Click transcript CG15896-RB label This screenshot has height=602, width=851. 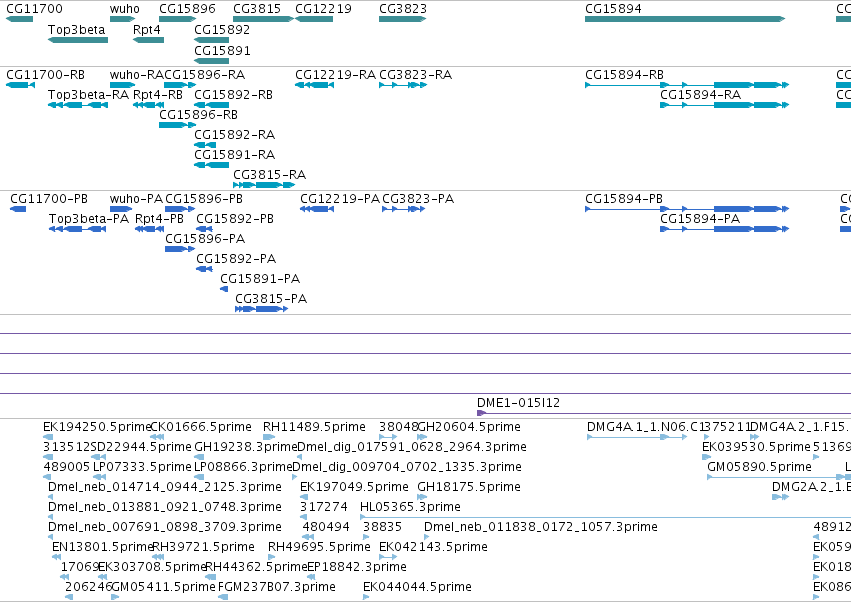[x=199, y=115]
